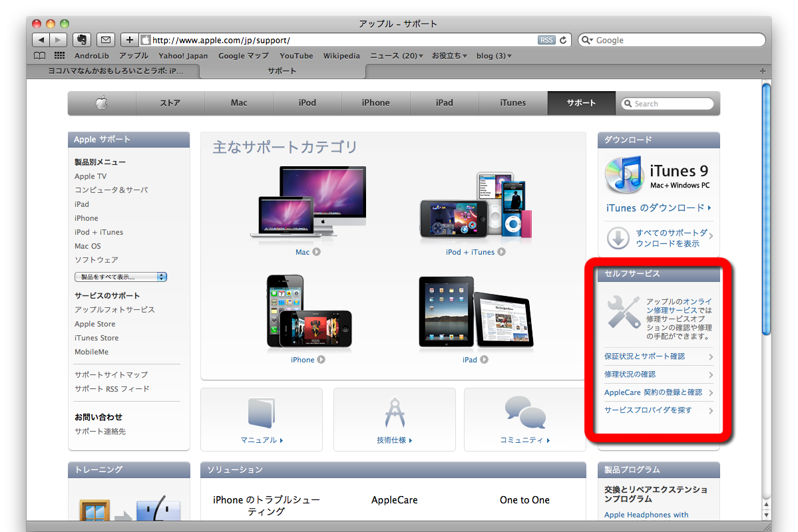Select the iTunes navigation tab
The height and width of the screenshot is (532, 798).
pos(513,102)
